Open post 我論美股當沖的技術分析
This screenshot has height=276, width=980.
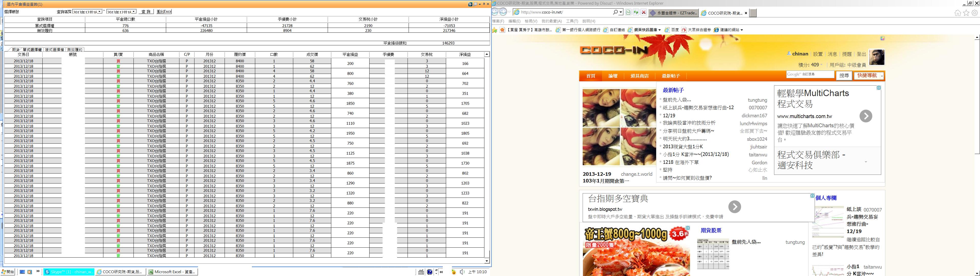(x=689, y=123)
